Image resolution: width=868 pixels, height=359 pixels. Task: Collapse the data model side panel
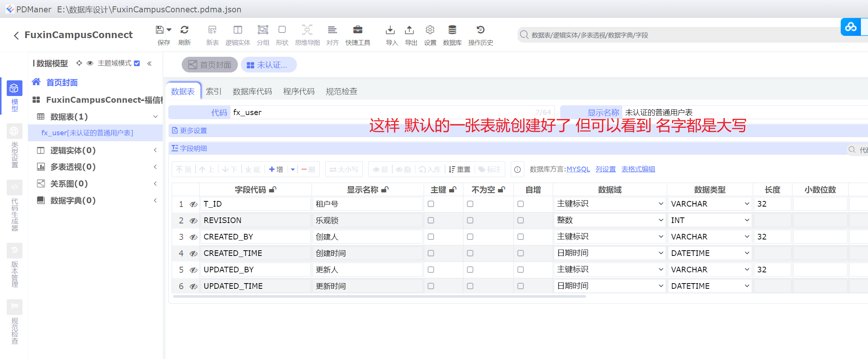[x=150, y=64]
